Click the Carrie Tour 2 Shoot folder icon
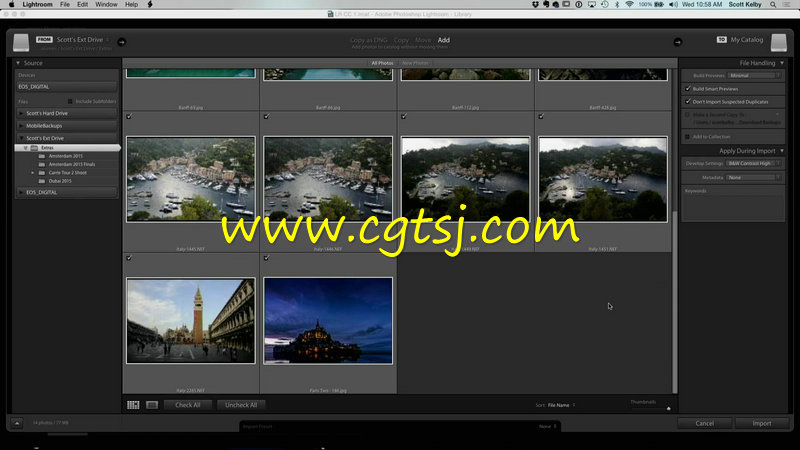 [x=42, y=172]
